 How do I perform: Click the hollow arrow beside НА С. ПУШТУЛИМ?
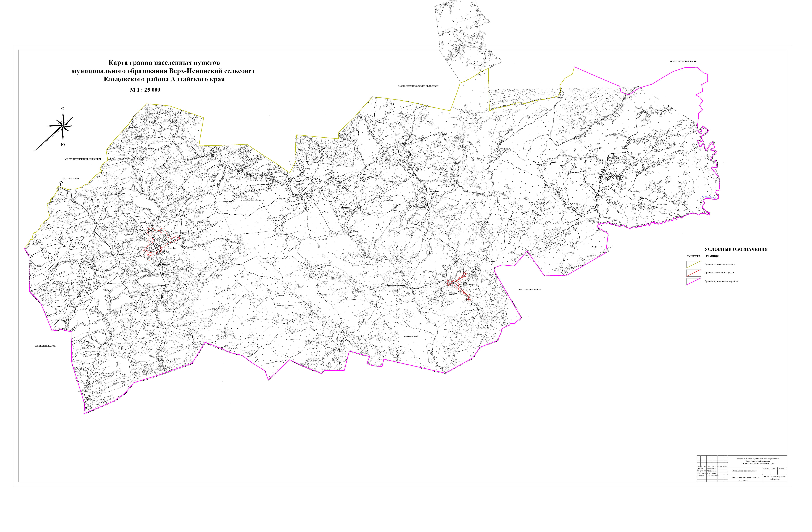click(61, 183)
